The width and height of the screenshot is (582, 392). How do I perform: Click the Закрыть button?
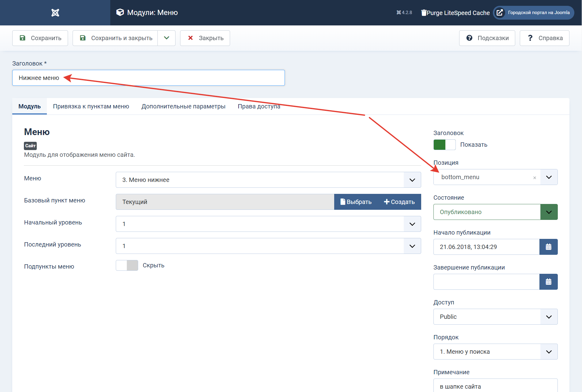click(x=205, y=38)
